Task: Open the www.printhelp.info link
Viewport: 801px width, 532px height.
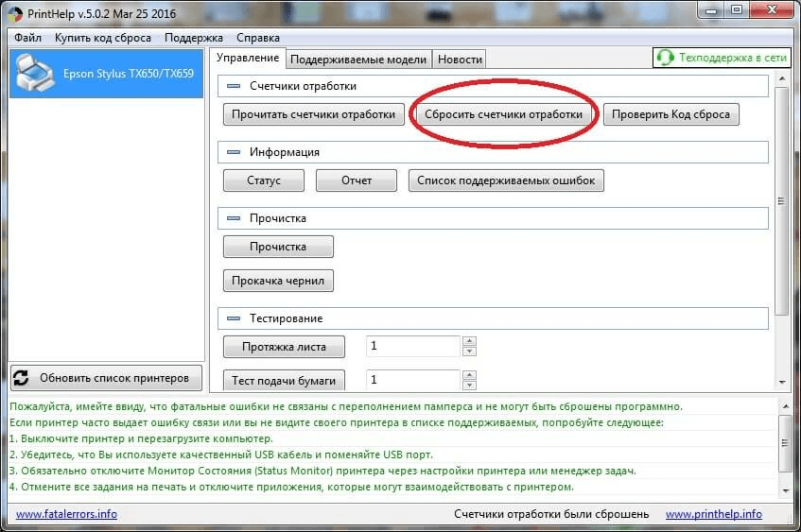Action: click(714, 514)
